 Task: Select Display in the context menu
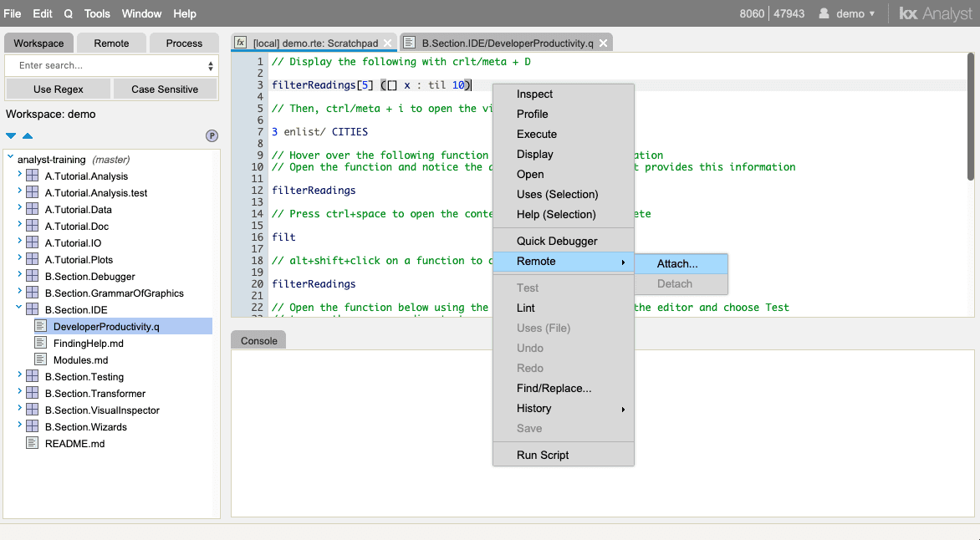(563, 154)
